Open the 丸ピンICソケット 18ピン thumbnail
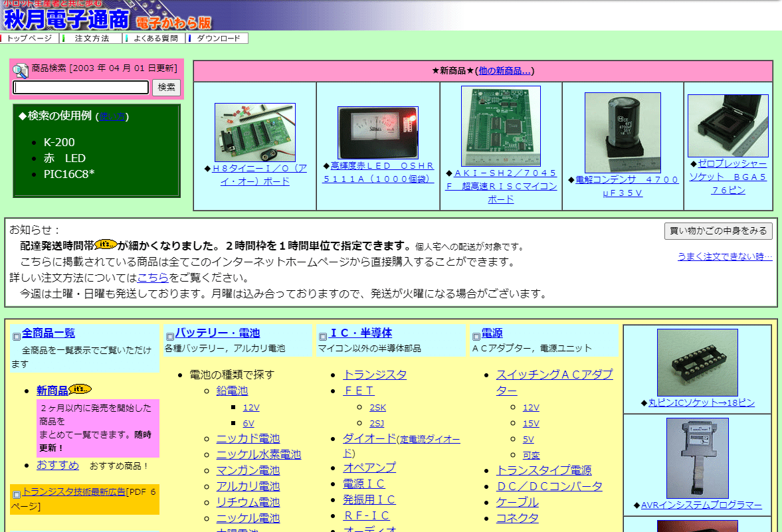782x532 pixels. (x=697, y=363)
